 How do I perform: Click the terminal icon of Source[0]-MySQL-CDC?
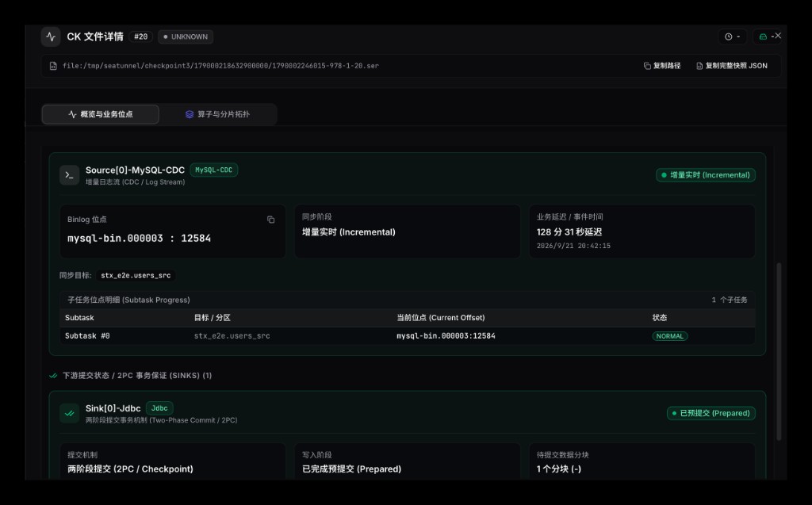click(70, 175)
